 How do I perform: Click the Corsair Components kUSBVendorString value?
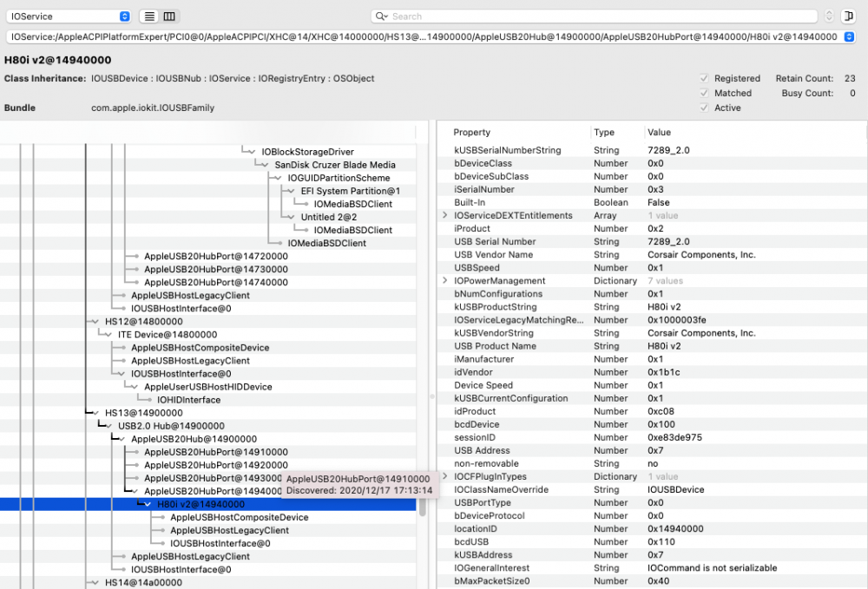pyautogui.click(x=701, y=333)
